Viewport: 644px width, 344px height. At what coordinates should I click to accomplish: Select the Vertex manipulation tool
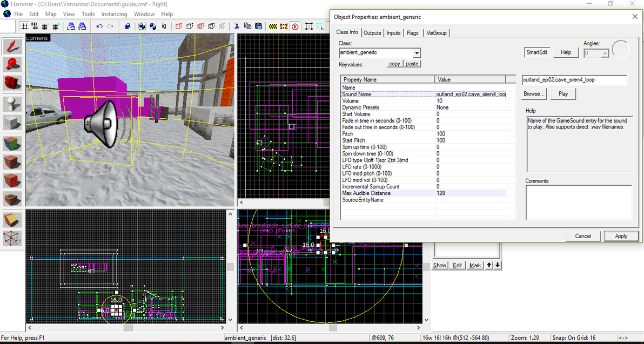tap(12, 238)
